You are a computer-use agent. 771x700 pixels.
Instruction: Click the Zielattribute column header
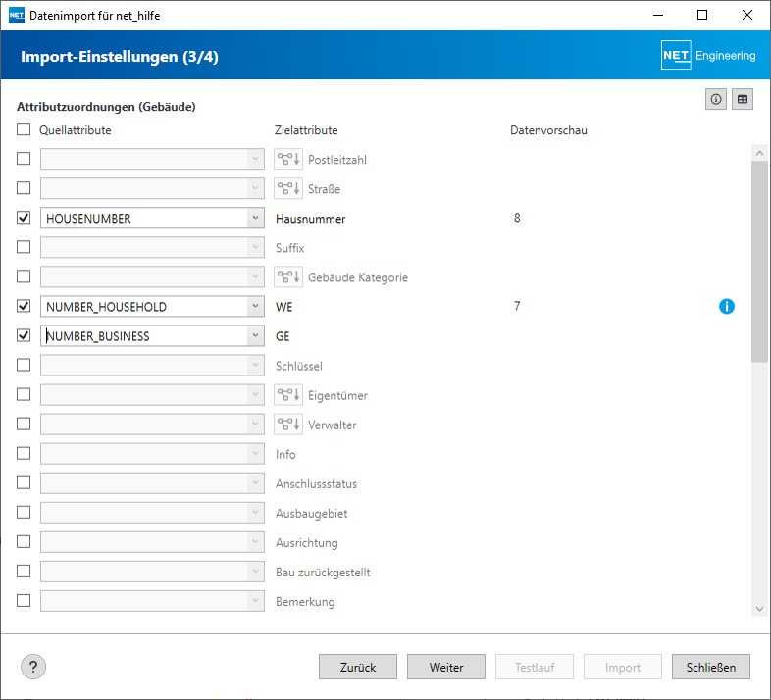306,130
